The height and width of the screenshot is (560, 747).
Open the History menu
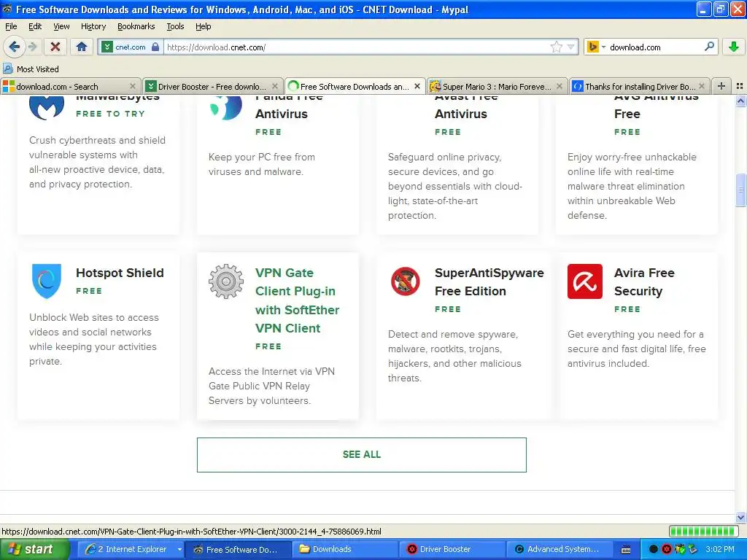tap(93, 26)
